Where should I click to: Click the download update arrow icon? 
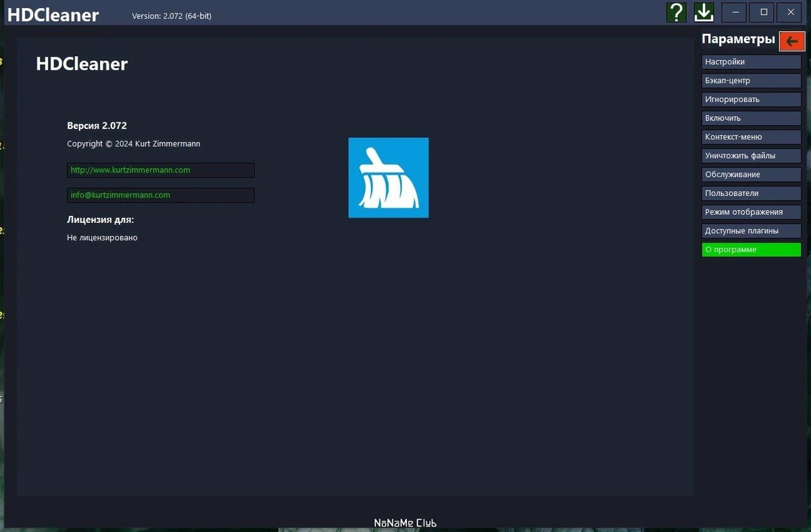click(x=704, y=12)
